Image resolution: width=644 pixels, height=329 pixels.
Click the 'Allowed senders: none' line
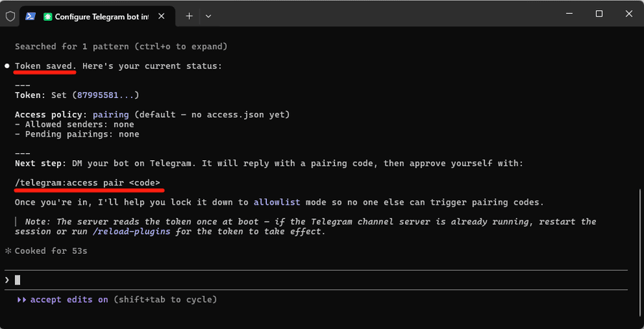74,124
